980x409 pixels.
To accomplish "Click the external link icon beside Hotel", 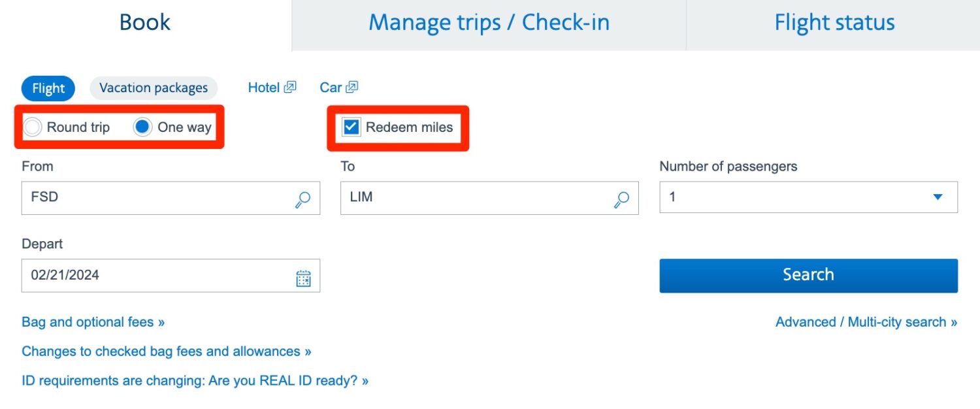I will [289, 86].
